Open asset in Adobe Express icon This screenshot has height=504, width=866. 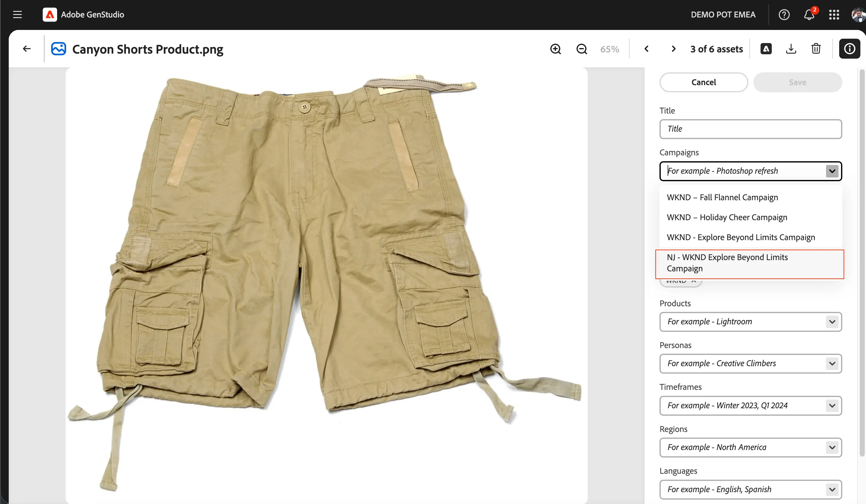click(766, 49)
